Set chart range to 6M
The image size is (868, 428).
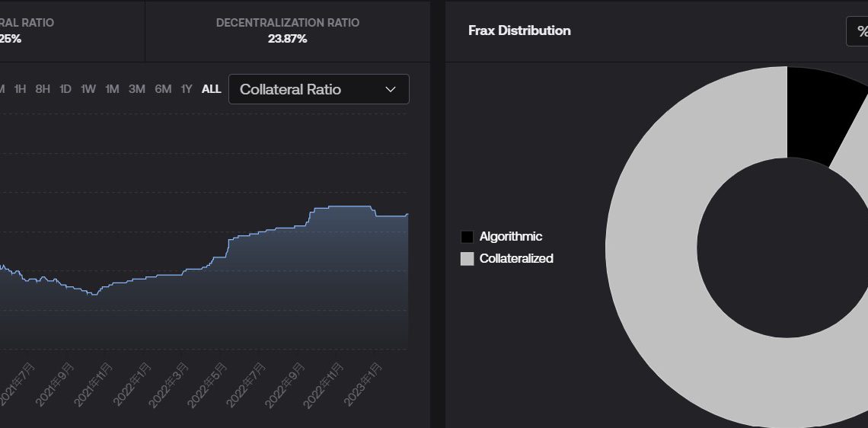point(163,89)
